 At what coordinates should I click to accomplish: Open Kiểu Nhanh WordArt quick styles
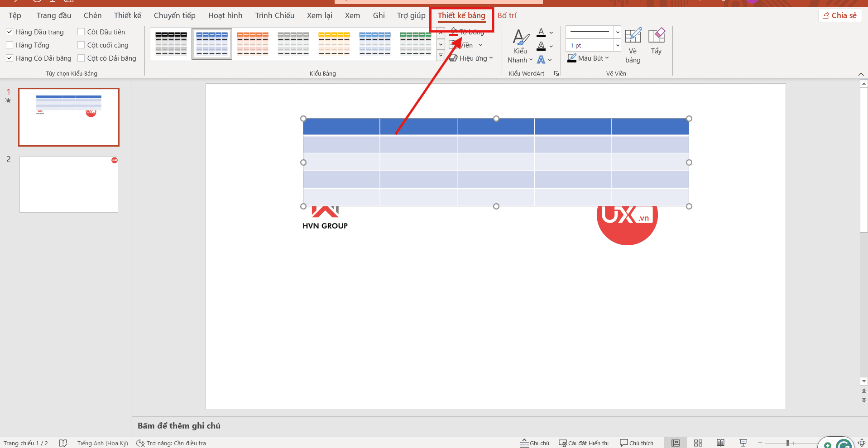(520, 46)
